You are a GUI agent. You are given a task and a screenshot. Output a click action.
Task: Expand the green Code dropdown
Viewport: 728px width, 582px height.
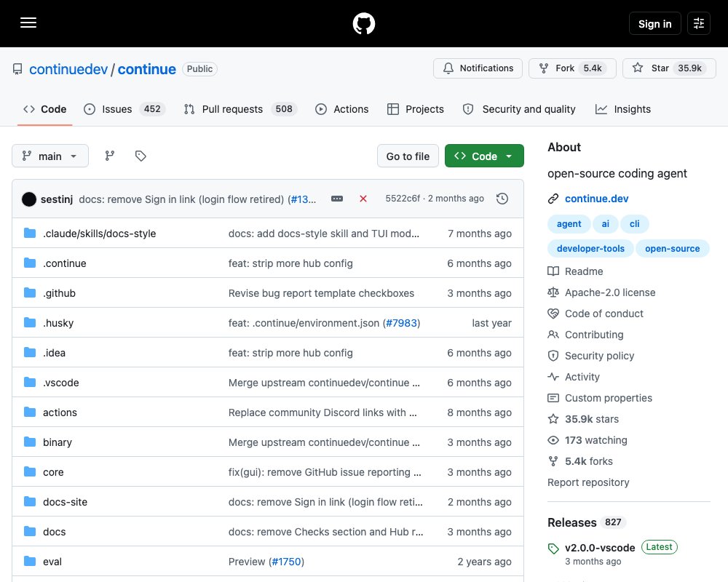click(484, 156)
